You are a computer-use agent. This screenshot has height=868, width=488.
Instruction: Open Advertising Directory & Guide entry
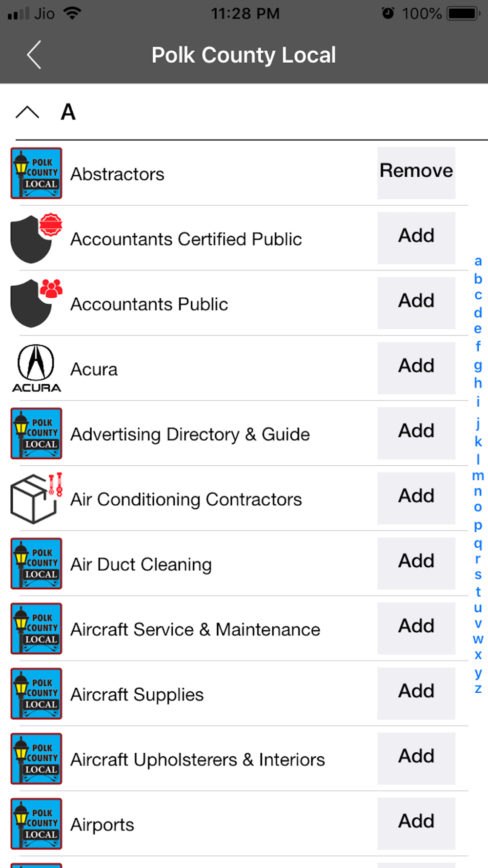[x=190, y=434]
